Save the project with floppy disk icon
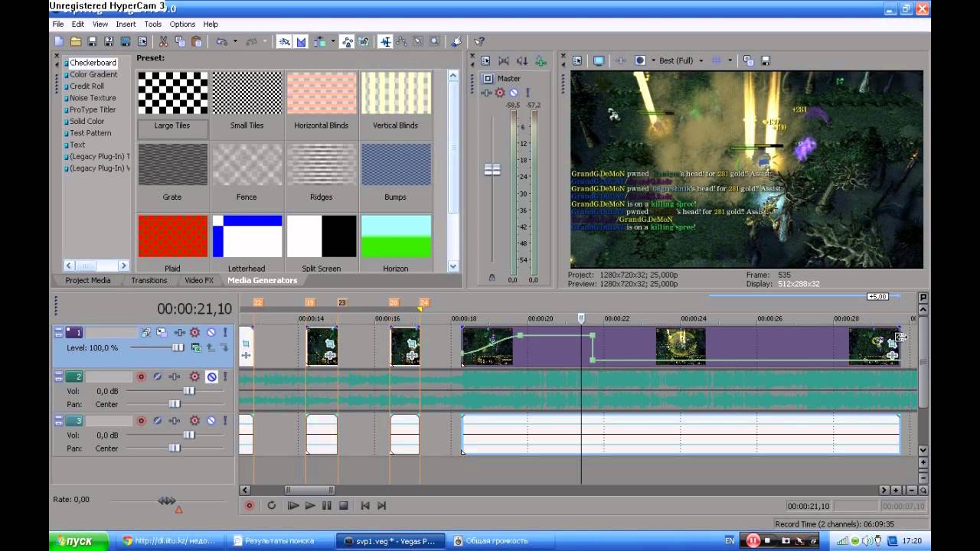 [x=93, y=41]
